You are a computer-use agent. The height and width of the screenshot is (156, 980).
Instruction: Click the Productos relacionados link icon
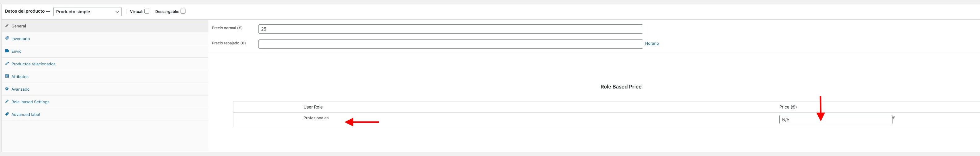[x=7, y=64]
